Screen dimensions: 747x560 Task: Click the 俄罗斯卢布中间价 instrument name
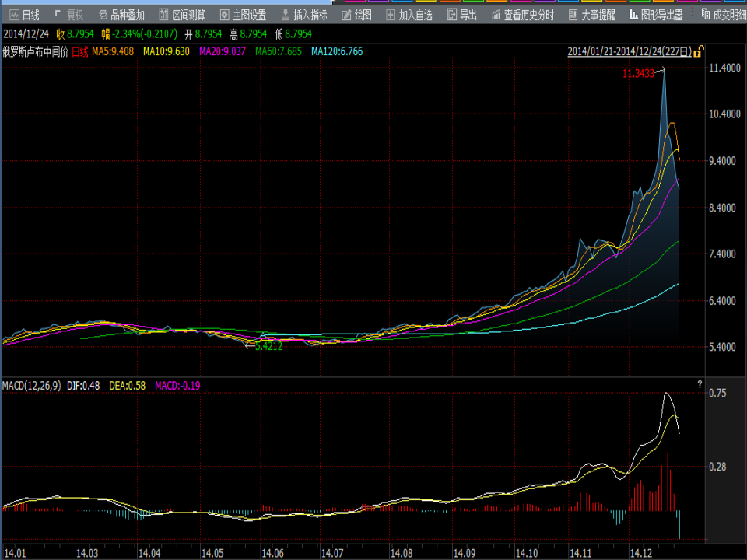(35, 51)
